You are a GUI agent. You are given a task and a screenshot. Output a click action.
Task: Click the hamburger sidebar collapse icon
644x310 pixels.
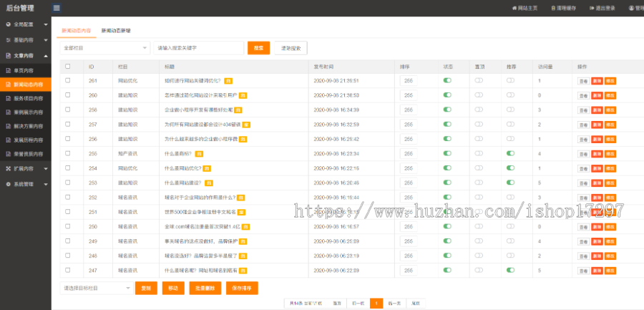tap(57, 8)
